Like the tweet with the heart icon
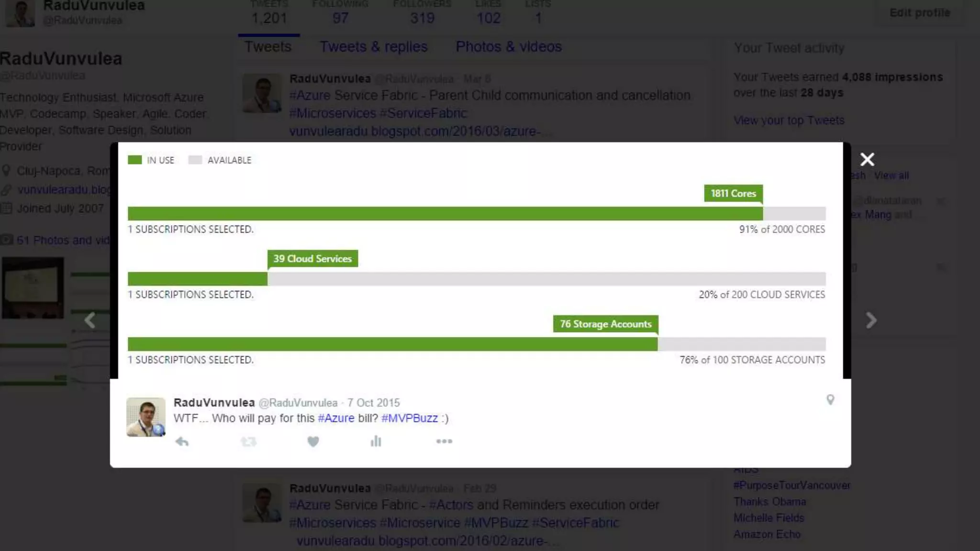This screenshot has height=551, width=980. (x=313, y=441)
